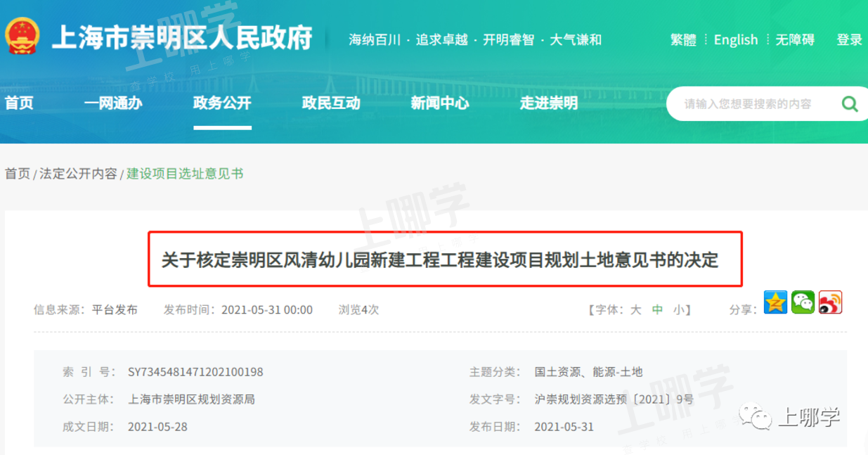The image size is (868, 455).
Task: Click the 信息来源 平台发布 text
Action: (86, 310)
